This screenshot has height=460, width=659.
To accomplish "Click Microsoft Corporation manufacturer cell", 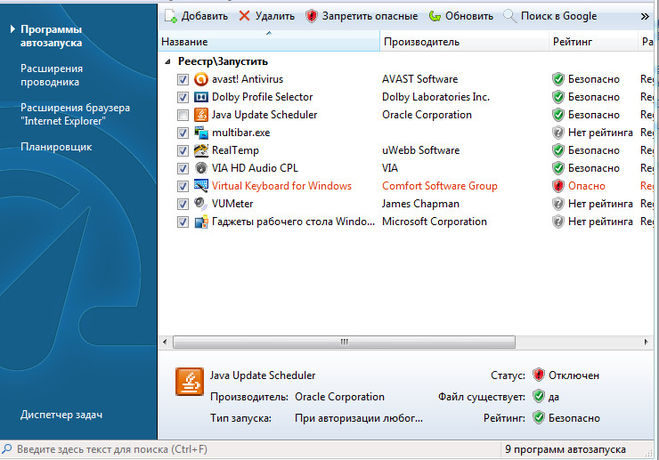I will [x=434, y=221].
